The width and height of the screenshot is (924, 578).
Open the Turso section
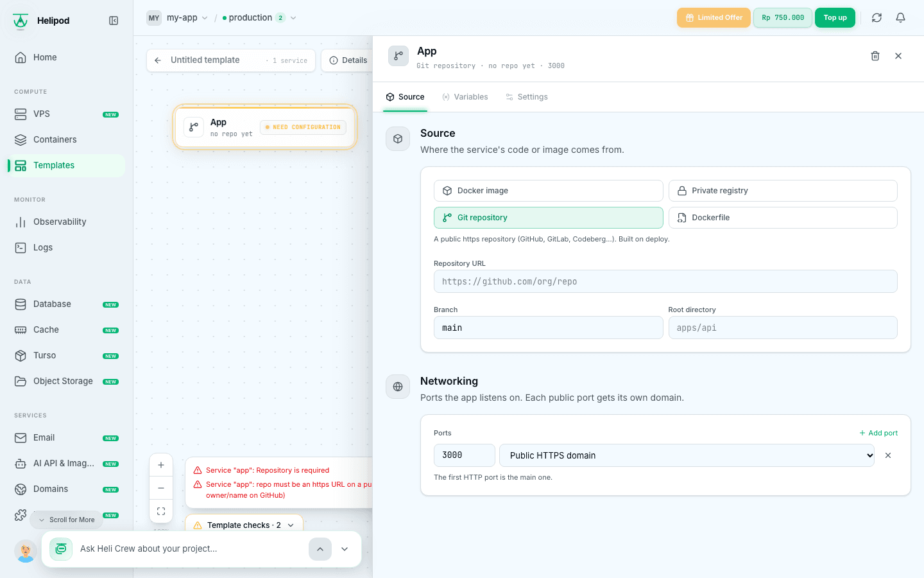pos(66,355)
